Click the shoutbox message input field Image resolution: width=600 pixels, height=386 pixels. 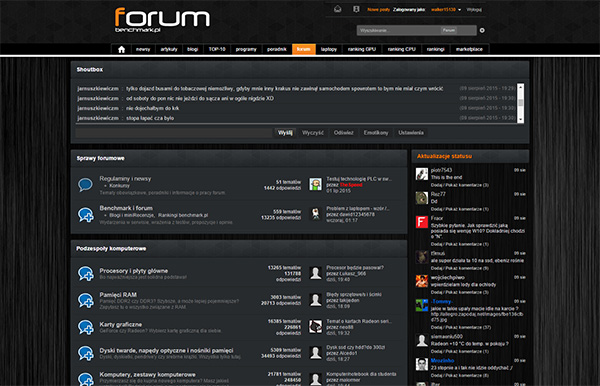coord(174,133)
